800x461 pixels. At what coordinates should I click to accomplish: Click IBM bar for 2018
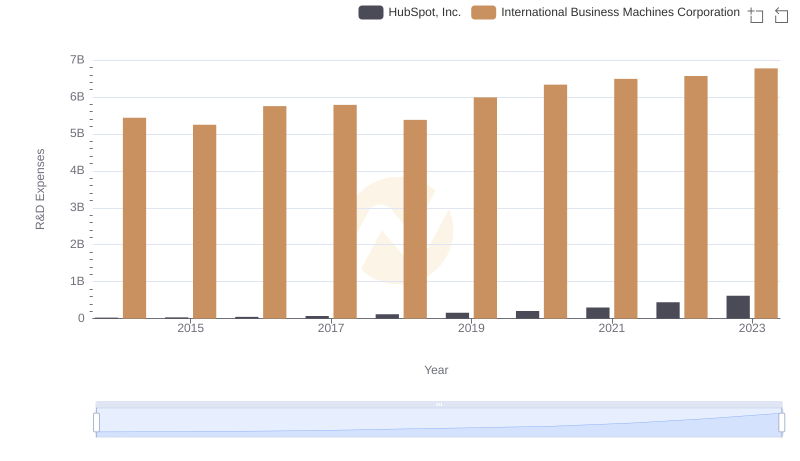tap(415, 219)
